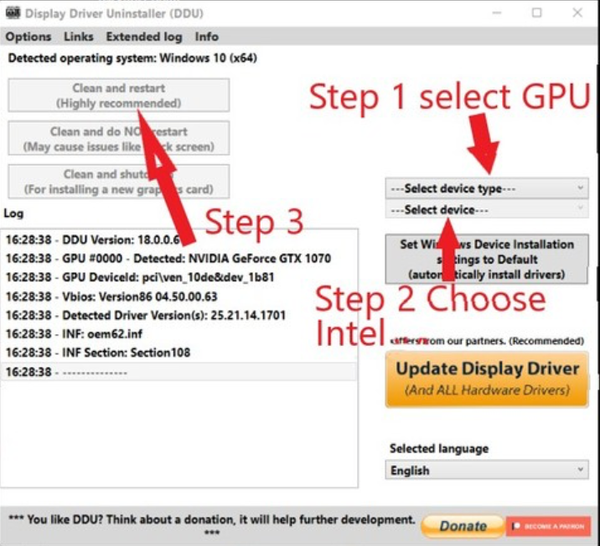
Task: Click the orange Update Display Driver button
Action: point(486,378)
